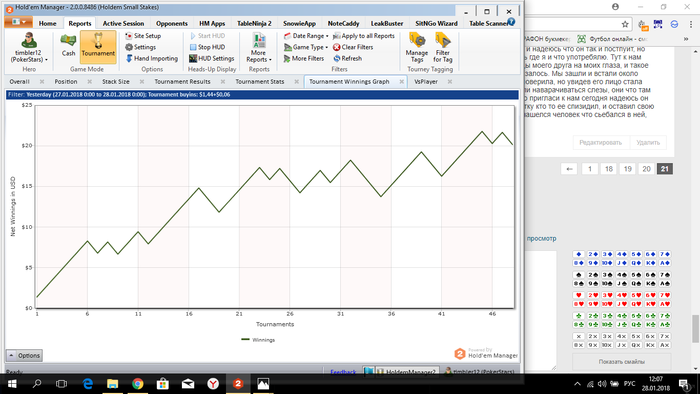Viewport: 700px width, 394px height.
Task: Select Tournament game mode icon
Action: pos(98,46)
